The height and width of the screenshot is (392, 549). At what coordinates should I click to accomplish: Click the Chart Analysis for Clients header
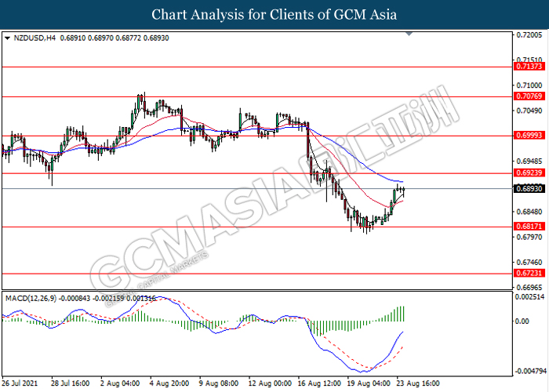(x=274, y=14)
